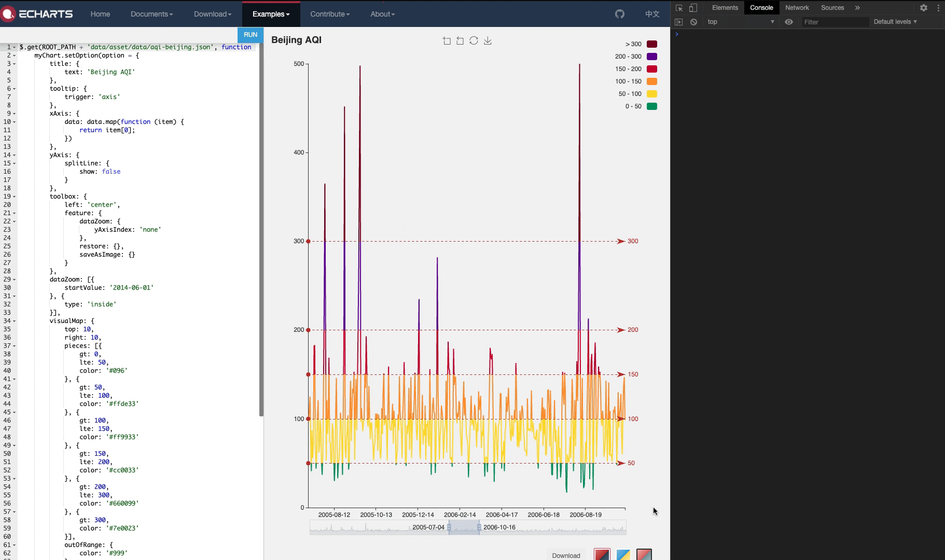Collapse the toolbox block fold on line 19

pyautogui.click(x=15, y=197)
